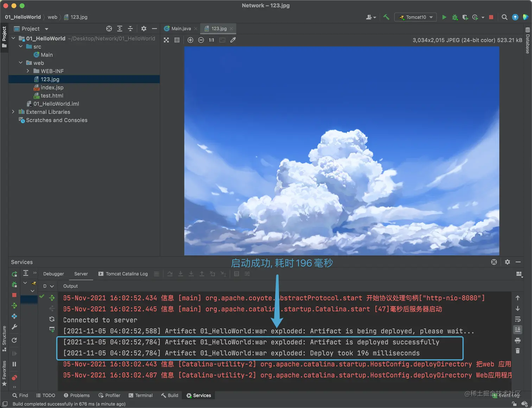Toggle grid display in the image viewer
Viewport: 532px width, 408px height.
pyautogui.click(x=177, y=40)
